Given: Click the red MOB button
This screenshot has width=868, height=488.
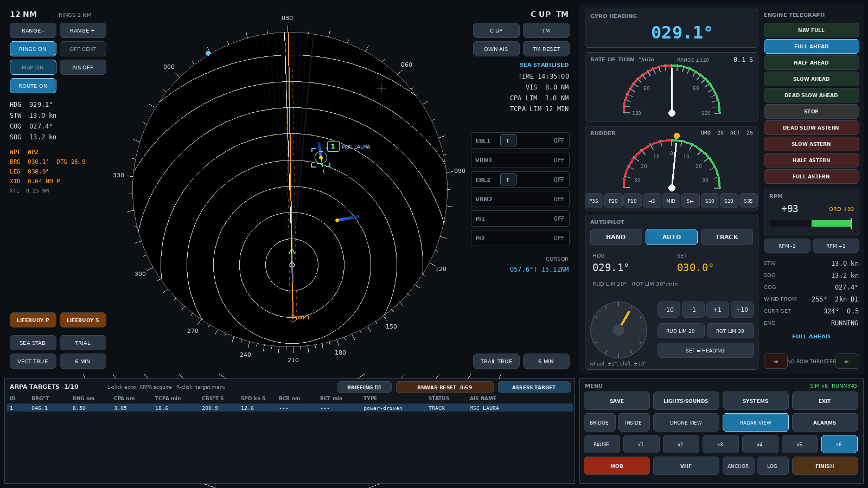Looking at the screenshot, I should [x=616, y=466].
